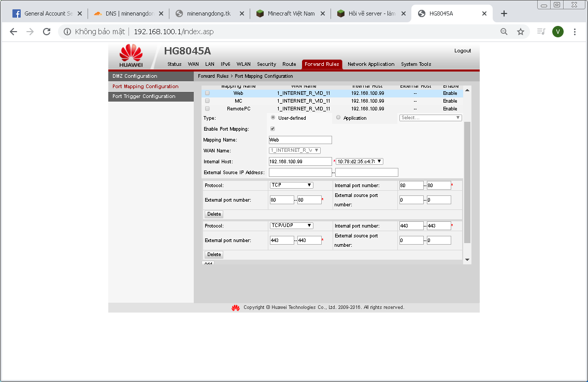Click the browser back arrow icon

(x=13, y=32)
